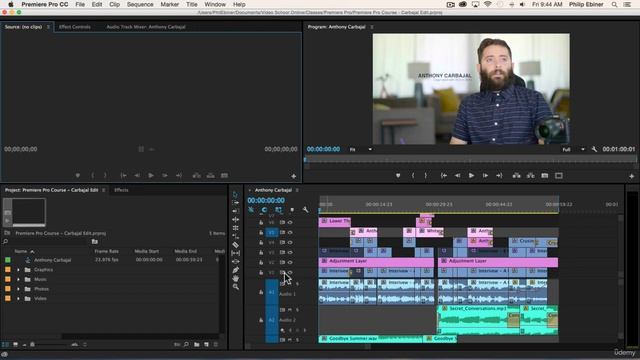Expand the Photos bin

(18, 289)
